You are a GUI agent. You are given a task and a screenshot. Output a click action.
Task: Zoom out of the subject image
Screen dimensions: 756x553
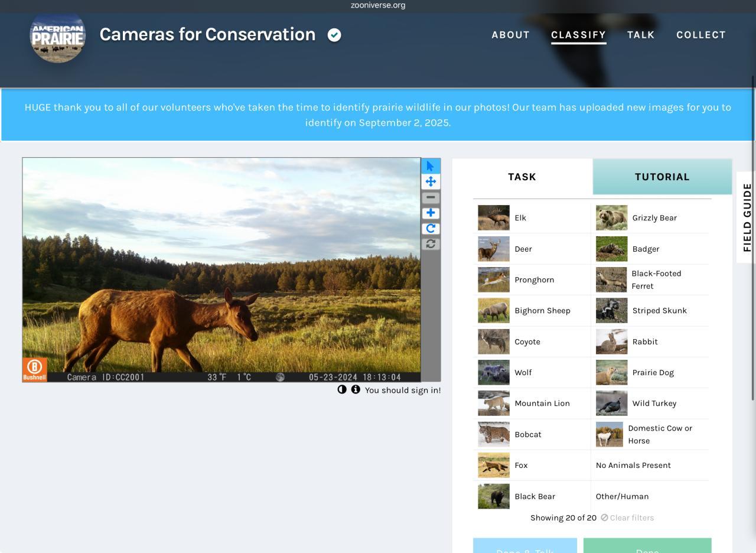[x=431, y=197]
